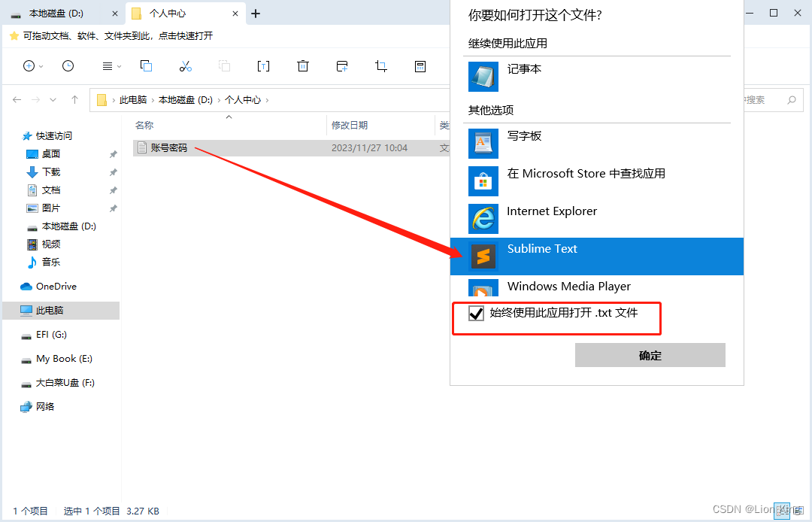The height and width of the screenshot is (522, 812).
Task: Choose Internet Explorer in the app list
Action: point(596,219)
